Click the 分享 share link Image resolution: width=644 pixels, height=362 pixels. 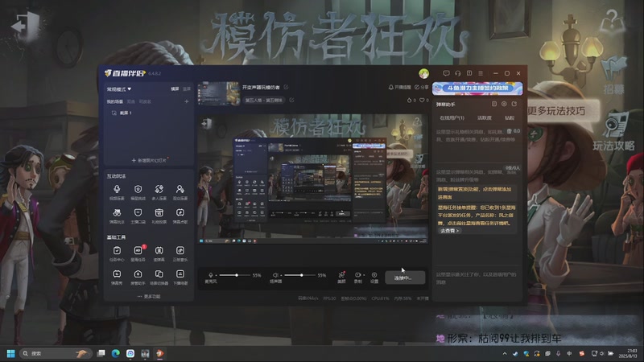click(421, 87)
